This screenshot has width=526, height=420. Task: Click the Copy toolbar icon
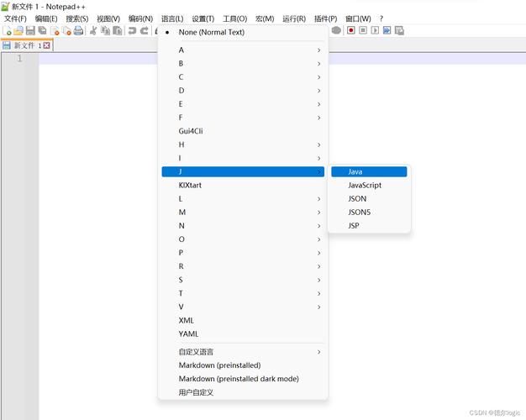(106, 31)
